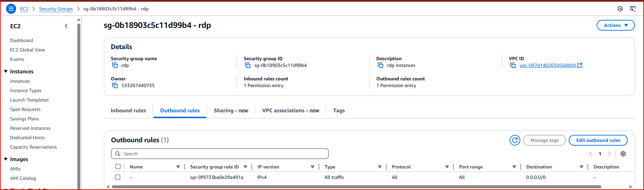This screenshot has height=190, width=644.
Task: Sort by IP version column
Action: pyautogui.click(x=313, y=167)
